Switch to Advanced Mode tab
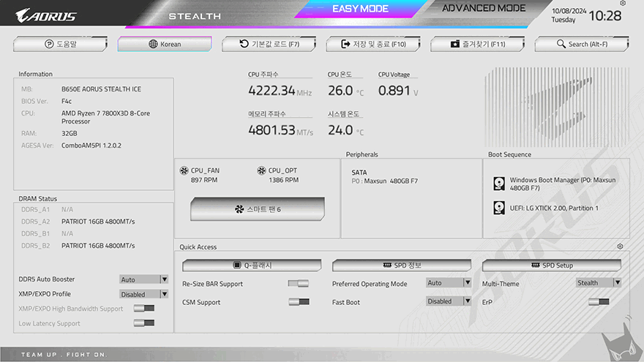This screenshot has width=644, height=362. 484,8
